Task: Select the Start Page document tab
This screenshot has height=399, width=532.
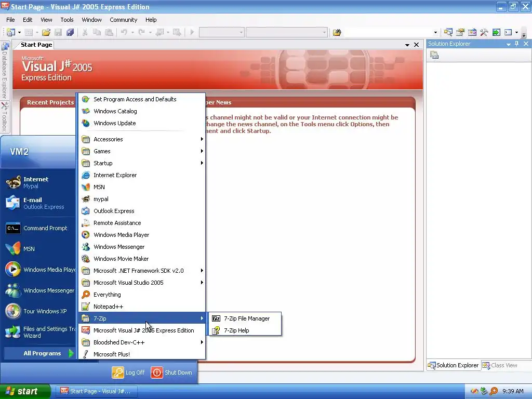Action: [x=36, y=45]
